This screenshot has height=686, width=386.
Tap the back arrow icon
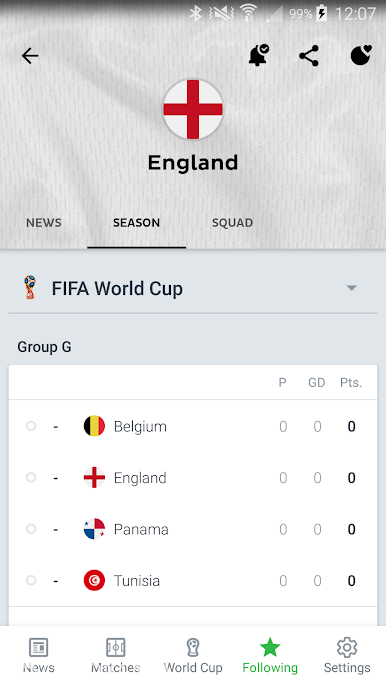point(30,56)
